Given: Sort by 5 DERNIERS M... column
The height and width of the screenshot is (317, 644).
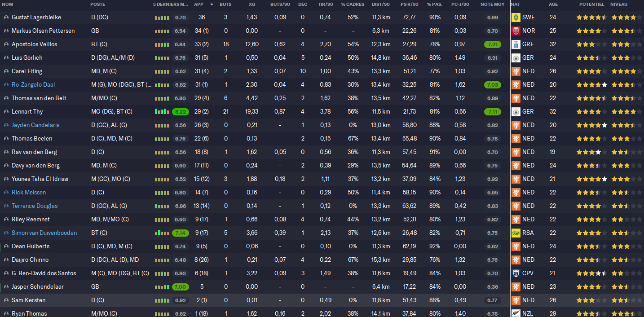Looking at the screenshot, I should point(171,4).
